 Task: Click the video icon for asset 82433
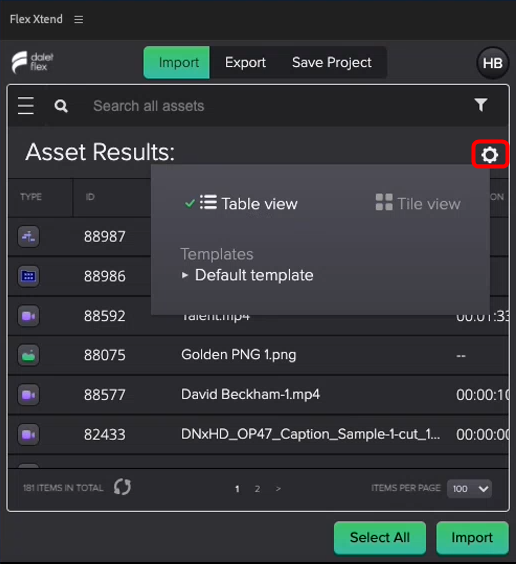click(28, 435)
